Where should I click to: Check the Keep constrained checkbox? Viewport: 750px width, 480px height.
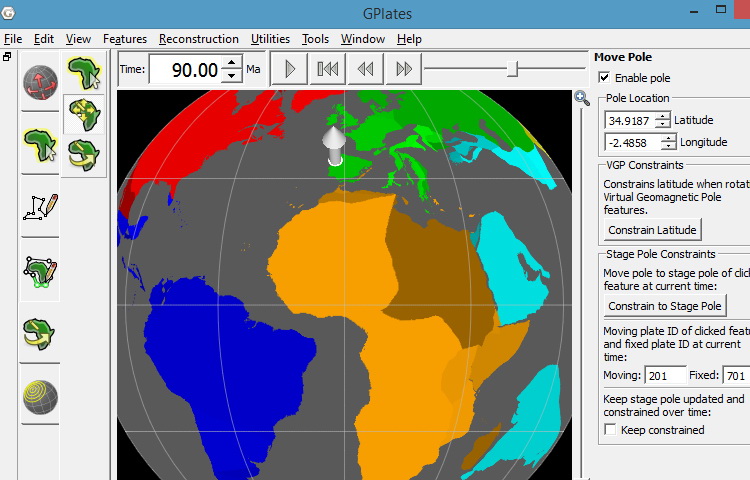(x=610, y=429)
